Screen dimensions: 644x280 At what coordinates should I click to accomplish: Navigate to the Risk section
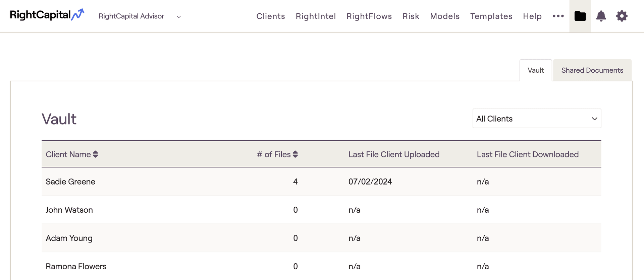411,16
